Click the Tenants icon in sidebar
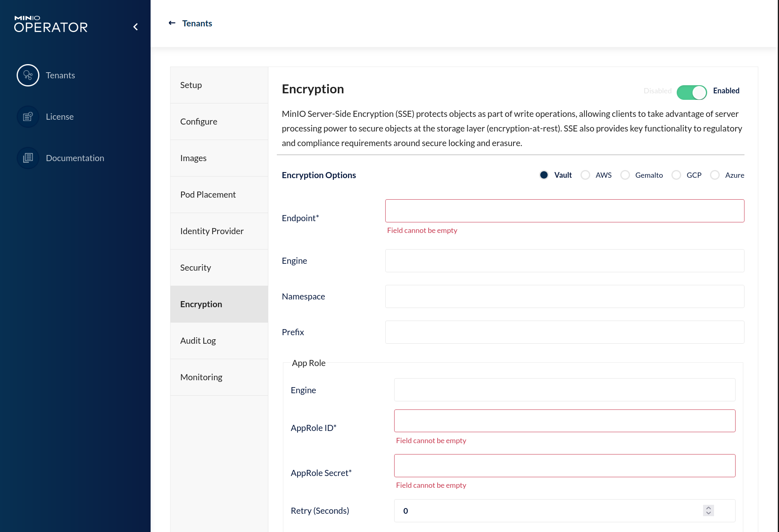Viewport: 779px width, 532px height. (28, 75)
